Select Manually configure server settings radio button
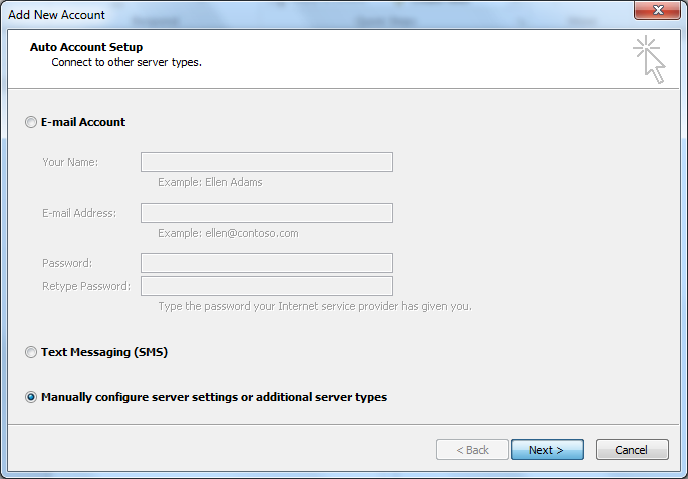Viewport: 688px width, 479px height. pos(31,397)
